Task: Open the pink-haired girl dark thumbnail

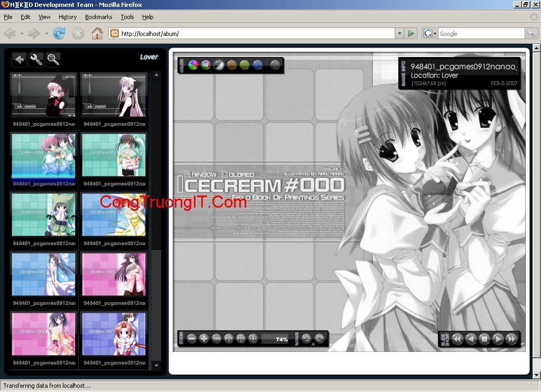Action: 44,95
